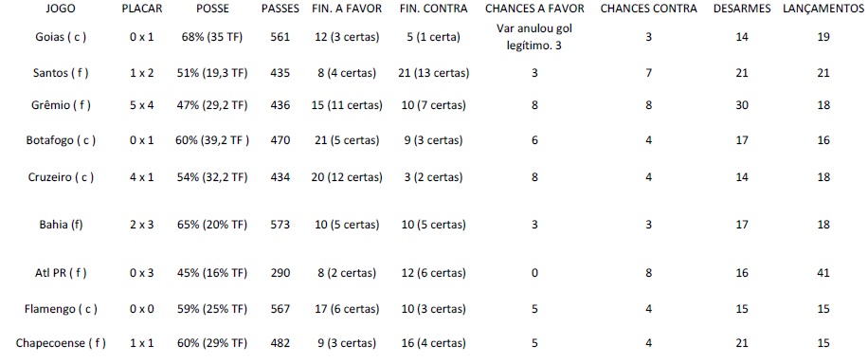
Task: Select the Goias ( c ) row label
Action: [61, 37]
